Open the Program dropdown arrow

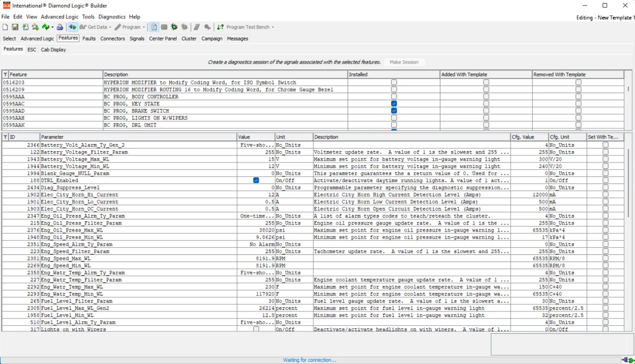tap(144, 27)
